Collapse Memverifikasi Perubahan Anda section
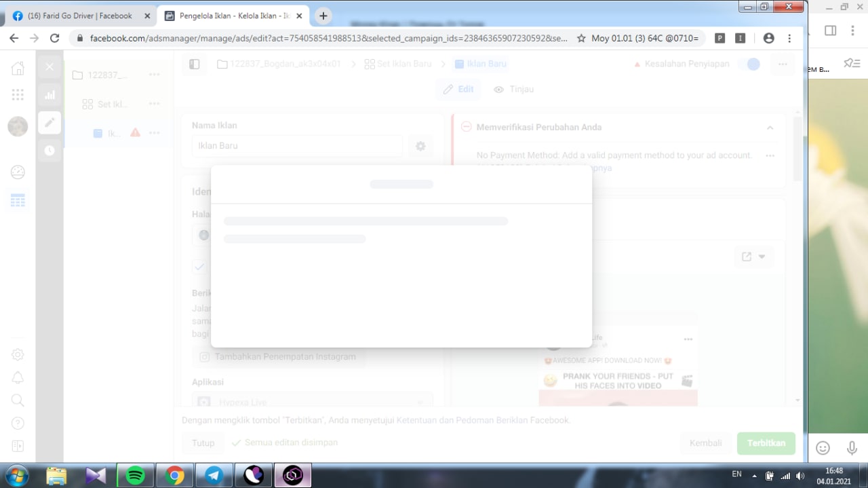This screenshot has height=488, width=868. [x=770, y=128]
